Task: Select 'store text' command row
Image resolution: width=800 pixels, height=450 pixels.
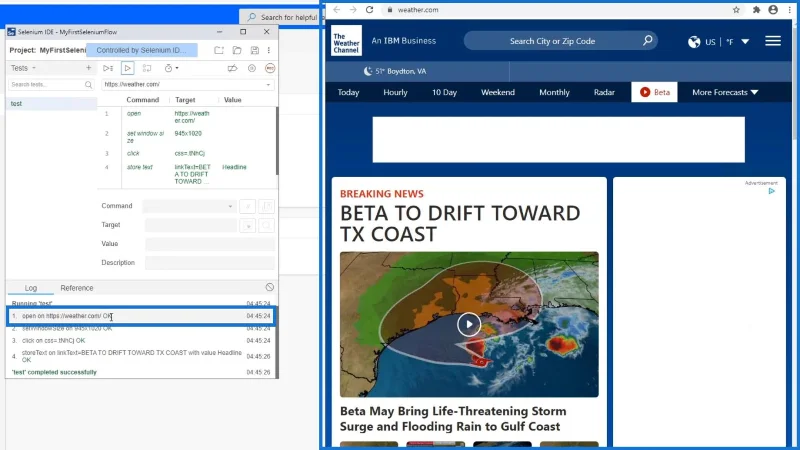Action: (x=186, y=174)
